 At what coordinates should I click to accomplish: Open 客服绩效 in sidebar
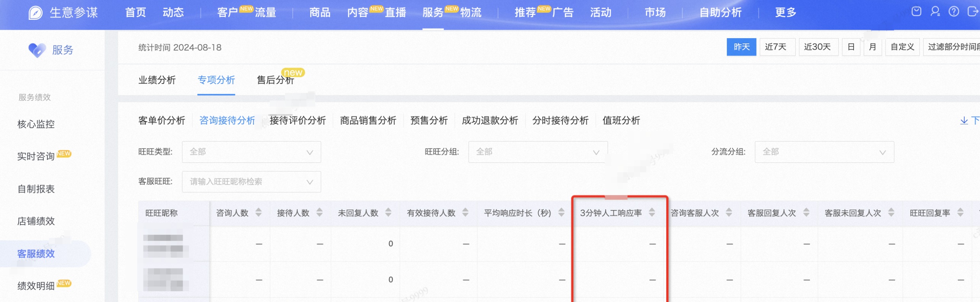[36, 254]
